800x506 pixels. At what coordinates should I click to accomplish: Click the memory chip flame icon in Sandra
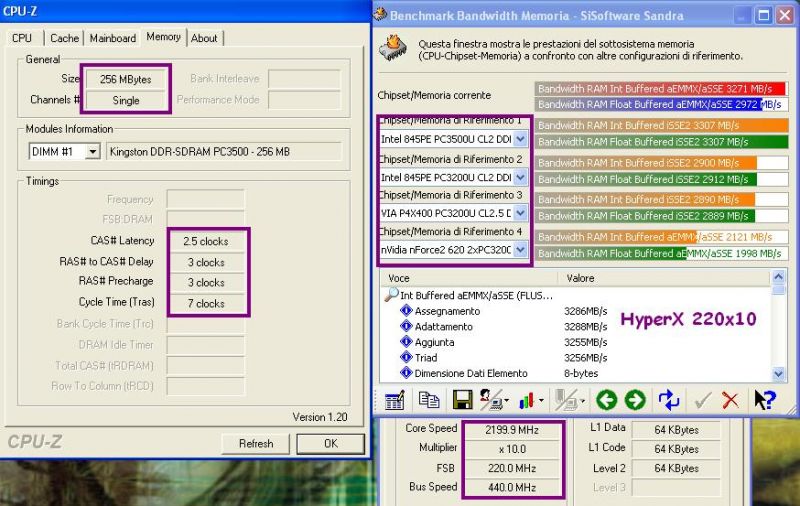coord(393,47)
